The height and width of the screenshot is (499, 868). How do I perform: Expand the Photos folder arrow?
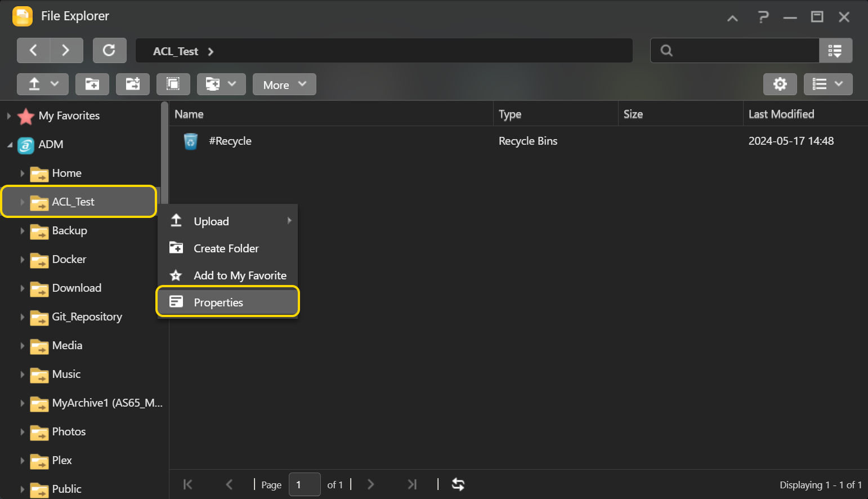tap(22, 432)
